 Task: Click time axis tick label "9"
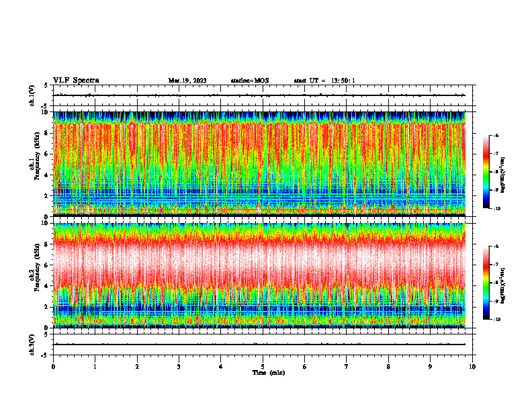point(430,367)
